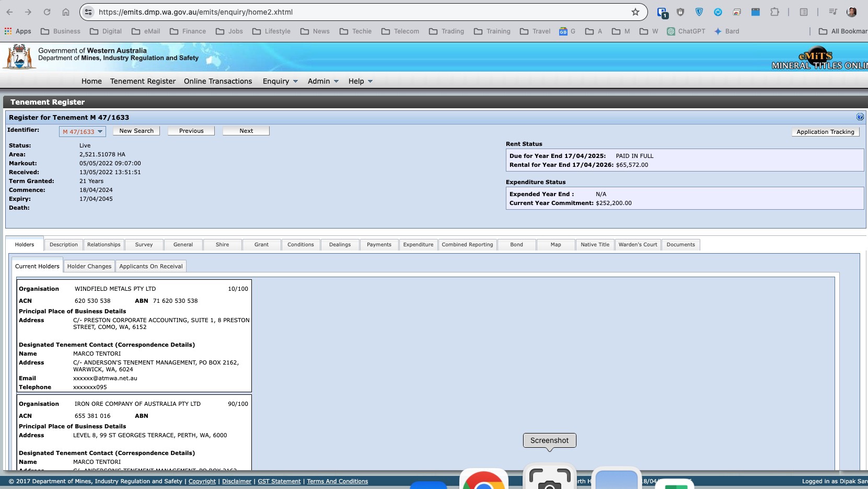Open the blue shield VPN extension
The height and width of the screenshot is (489, 868).
(699, 12)
